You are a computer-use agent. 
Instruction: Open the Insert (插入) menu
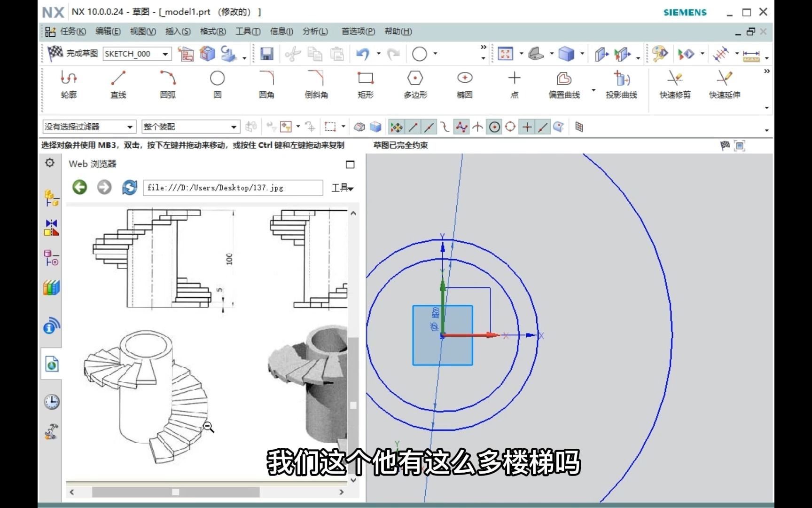[178, 32]
